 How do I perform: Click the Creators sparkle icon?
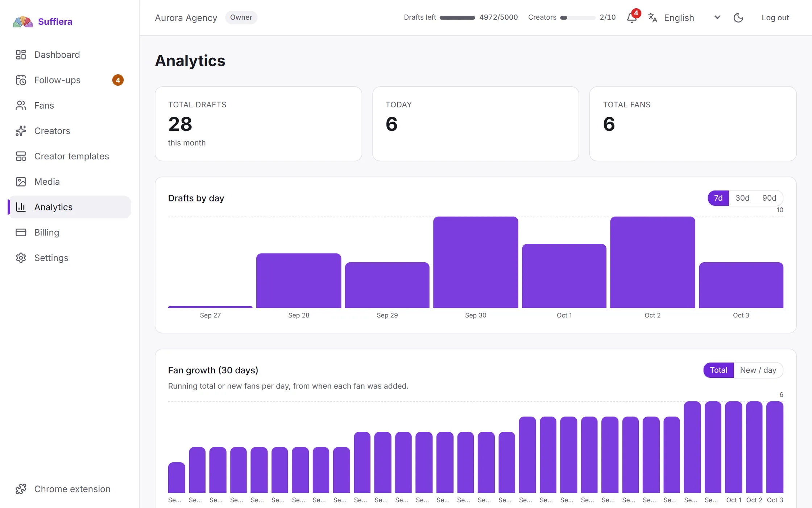tap(21, 131)
